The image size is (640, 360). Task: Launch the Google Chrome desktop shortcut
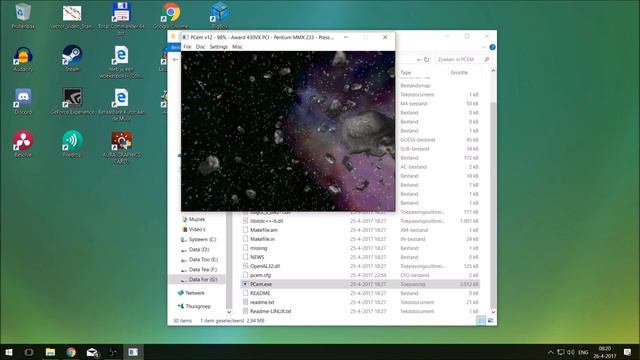tap(171, 16)
